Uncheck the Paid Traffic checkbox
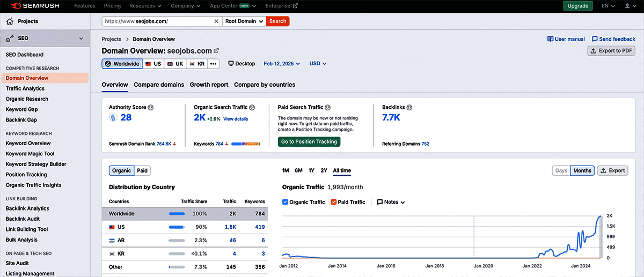This screenshot has width=644, height=277. click(334, 202)
